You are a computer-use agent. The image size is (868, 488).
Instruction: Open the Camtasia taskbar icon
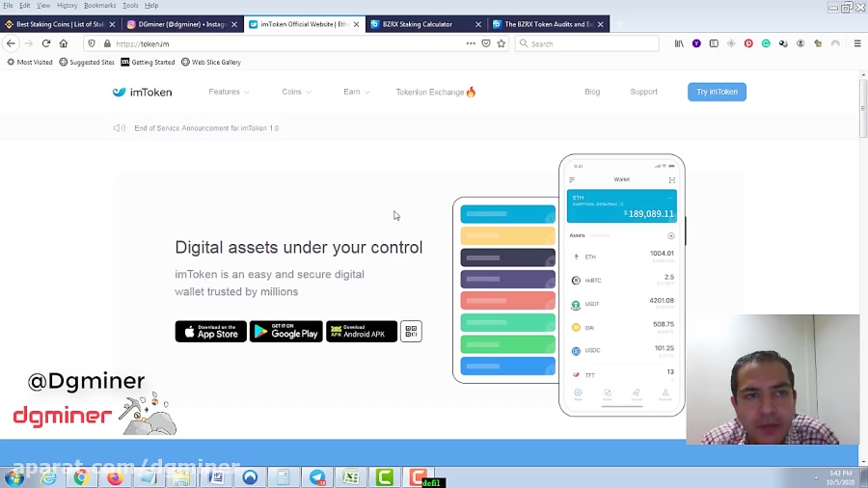[385, 477]
